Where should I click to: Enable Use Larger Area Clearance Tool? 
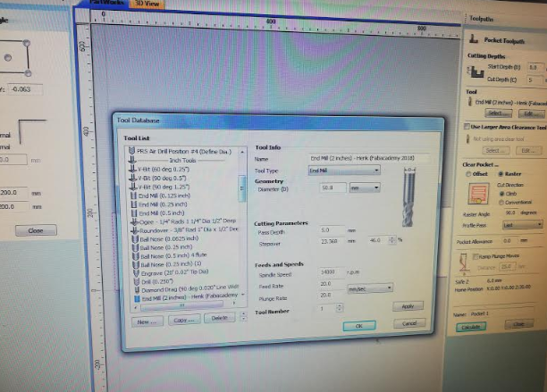467,126
